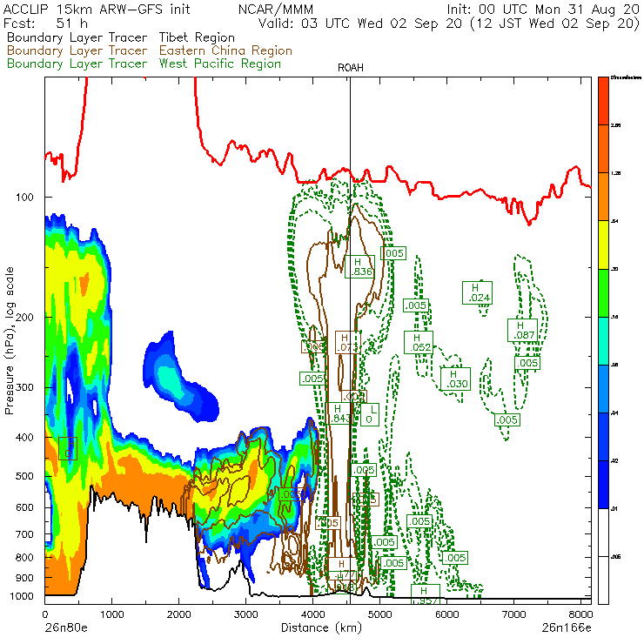Click the 'H 0' label in the Tibet tracer
This screenshot has height=644, width=644.
click(68, 448)
